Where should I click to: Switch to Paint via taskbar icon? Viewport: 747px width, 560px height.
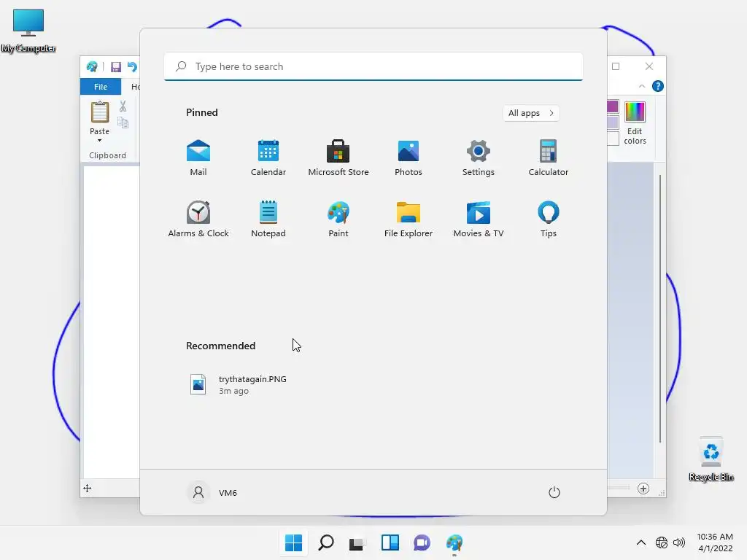coord(454,542)
